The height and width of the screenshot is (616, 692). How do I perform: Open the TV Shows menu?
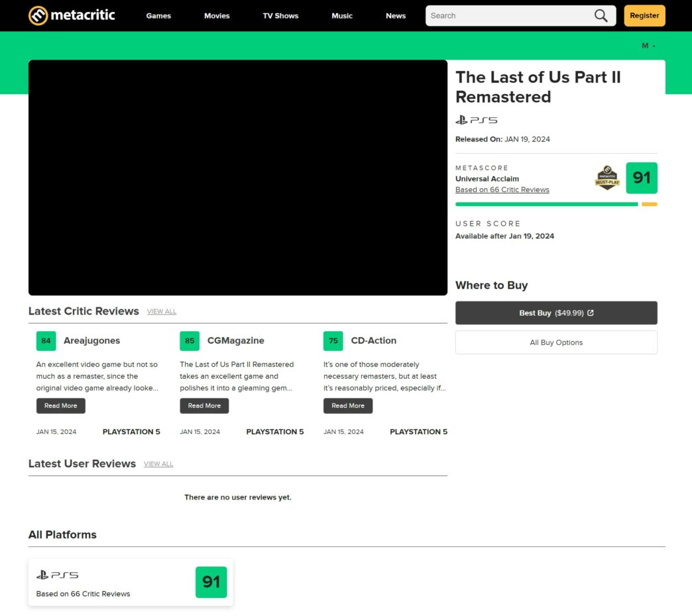280,16
